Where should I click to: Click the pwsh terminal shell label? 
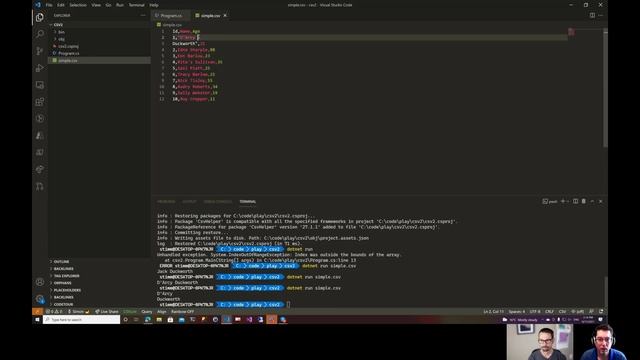[x=550, y=201]
